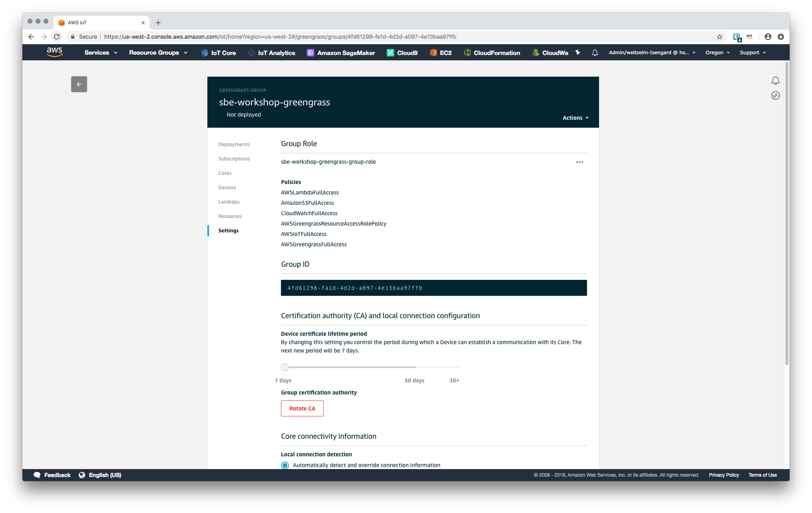
Task: Click the globe language icon
Action: coord(82,475)
